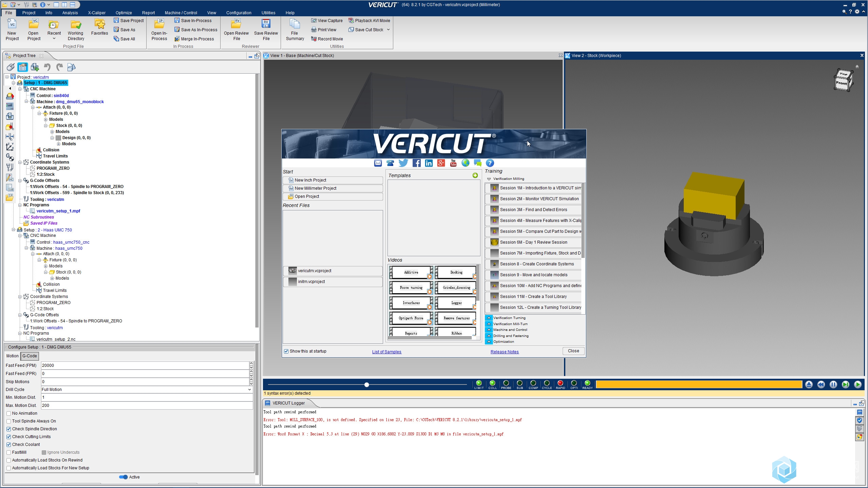Close the welcome dialog

[x=573, y=351]
